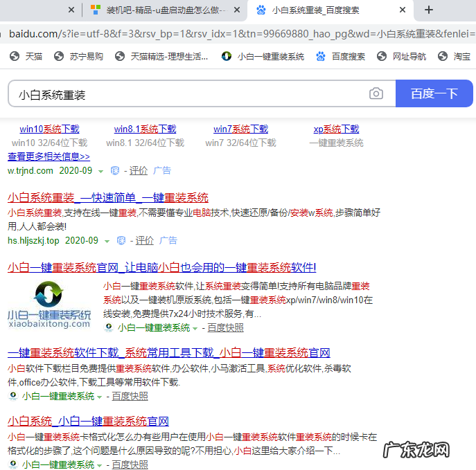Open 百度快照 for logo result
Viewport: 476px width, 470px height.
226,328
